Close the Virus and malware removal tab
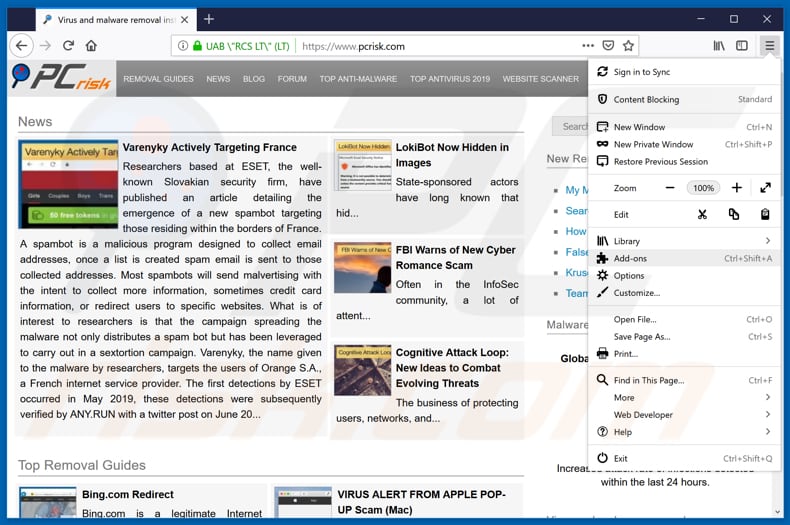The width and height of the screenshot is (790, 525). (185, 20)
